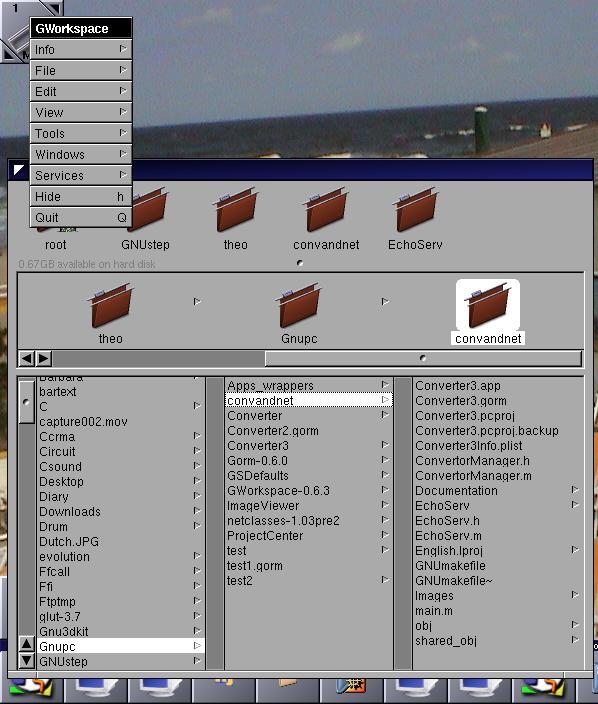
Task: Click path scroller left arrow button
Action: [x=27, y=358]
